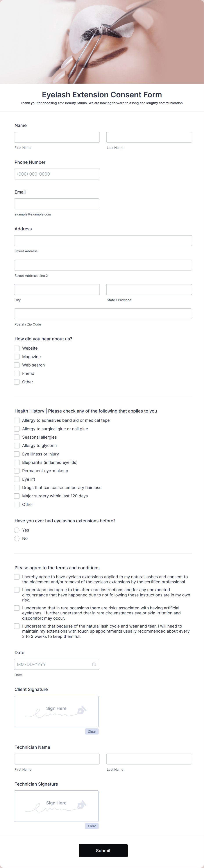Image resolution: width=204 pixels, height=868 pixels.
Task: Check the Website option under how you heard
Action: tap(16, 348)
